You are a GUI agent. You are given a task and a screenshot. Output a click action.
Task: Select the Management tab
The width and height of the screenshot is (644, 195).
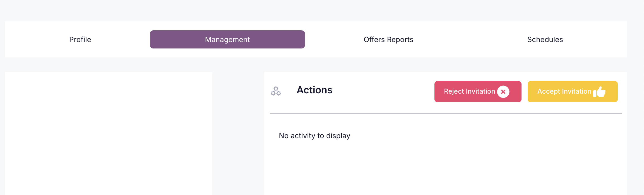point(227,40)
